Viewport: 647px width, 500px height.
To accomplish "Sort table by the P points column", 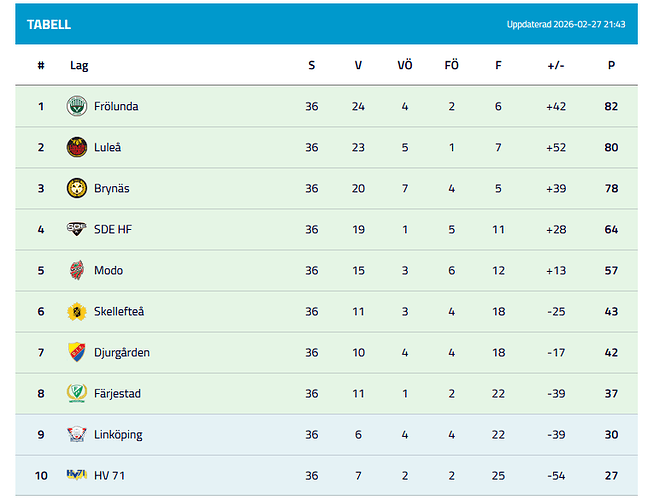I will point(611,65).
